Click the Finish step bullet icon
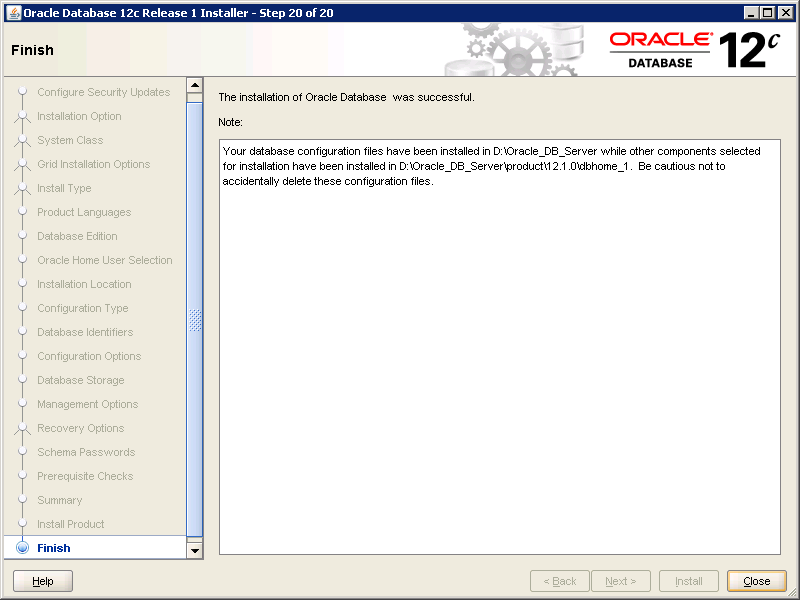 click(22, 548)
